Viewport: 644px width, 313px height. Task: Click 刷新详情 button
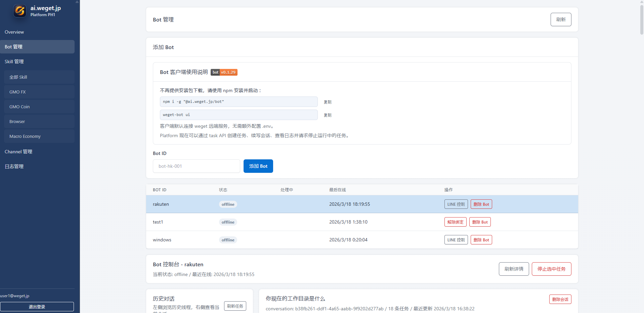coord(514,269)
